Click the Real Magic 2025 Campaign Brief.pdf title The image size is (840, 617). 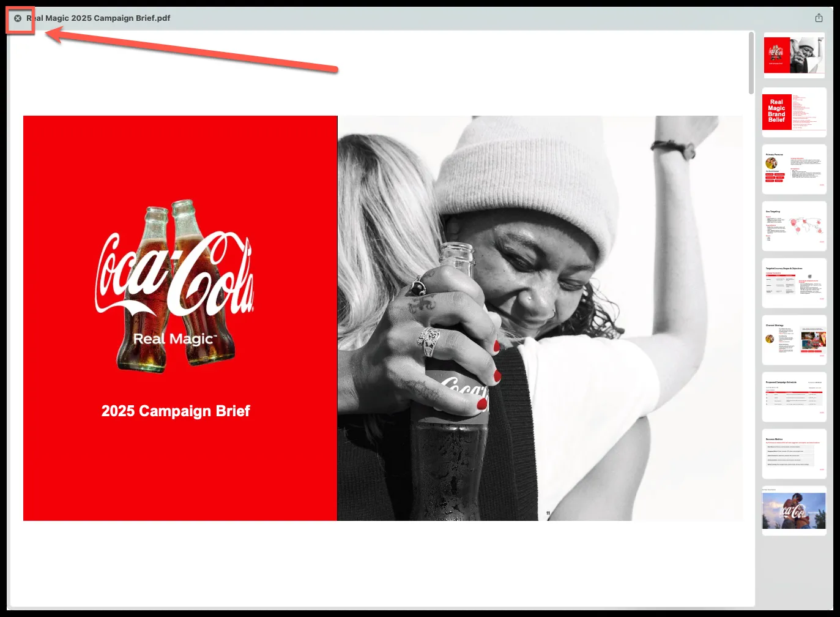coord(98,18)
